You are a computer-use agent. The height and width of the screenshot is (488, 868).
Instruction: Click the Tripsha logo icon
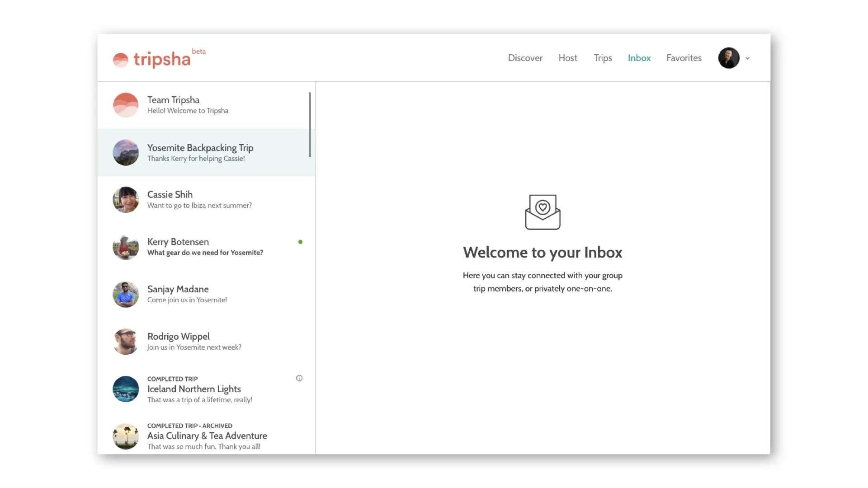121,60
